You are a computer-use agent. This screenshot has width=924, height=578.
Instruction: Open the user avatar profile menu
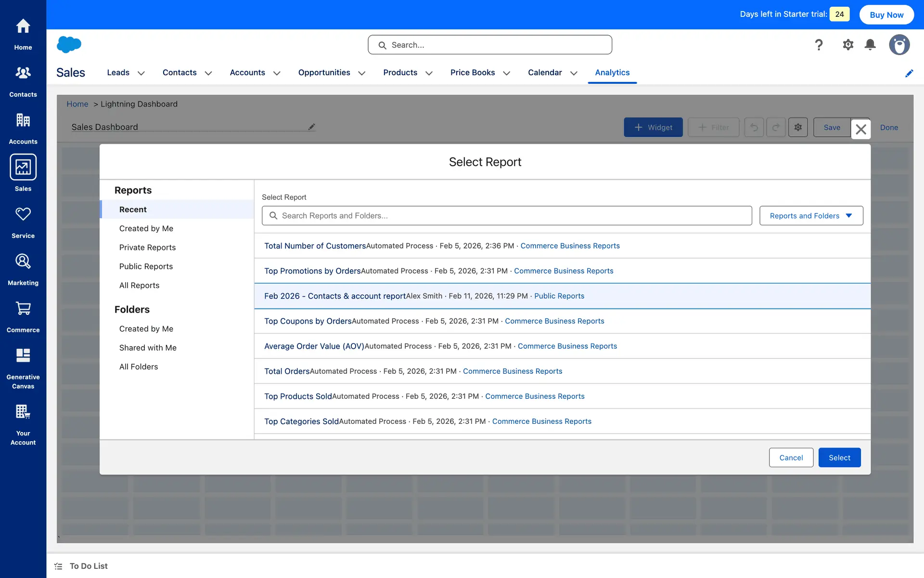click(x=898, y=45)
